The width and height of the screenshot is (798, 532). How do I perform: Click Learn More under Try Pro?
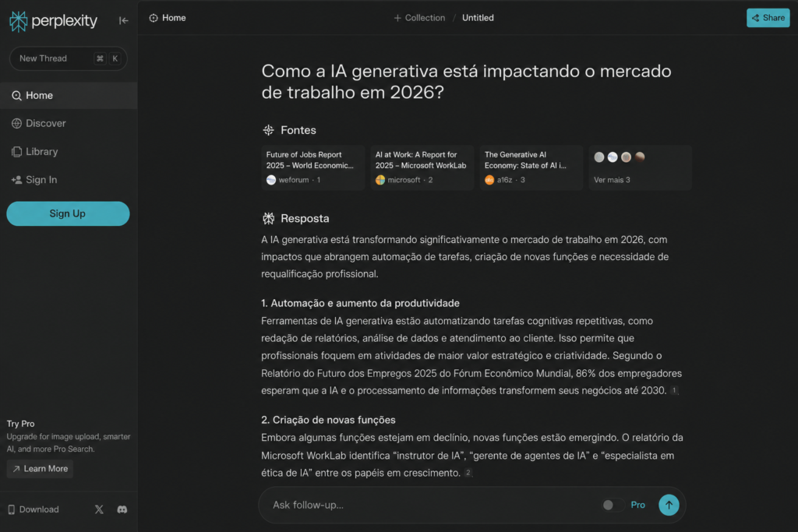point(41,468)
